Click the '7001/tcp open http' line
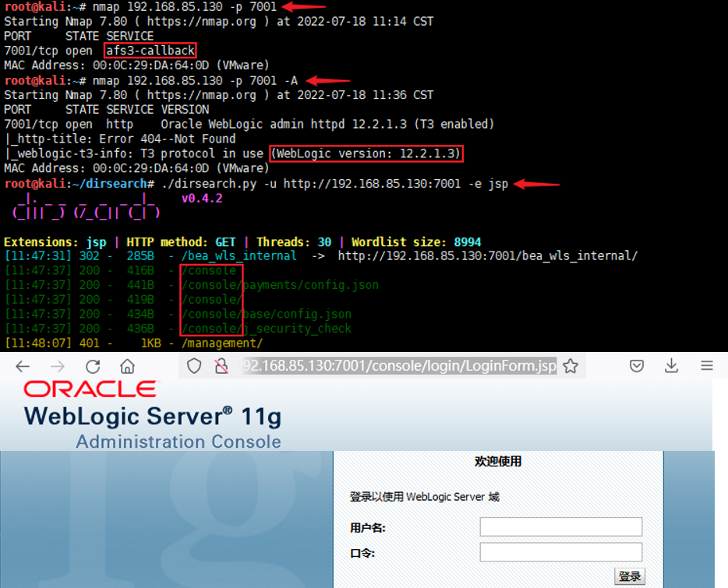728x588 pixels. click(x=249, y=125)
